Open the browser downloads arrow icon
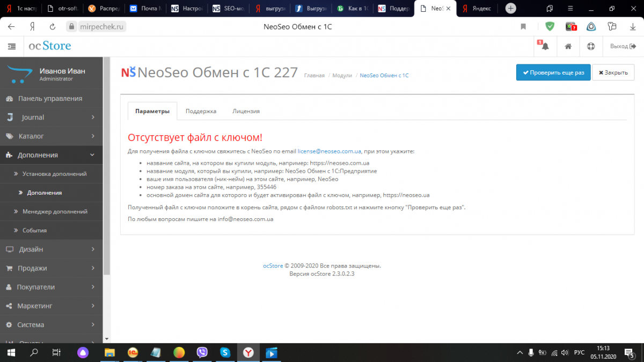The image size is (644, 362). coord(632,26)
